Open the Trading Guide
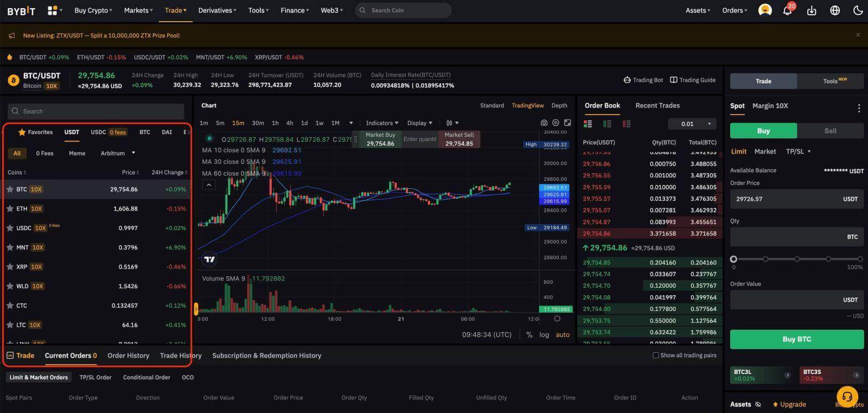868x413 pixels. click(x=693, y=80)
